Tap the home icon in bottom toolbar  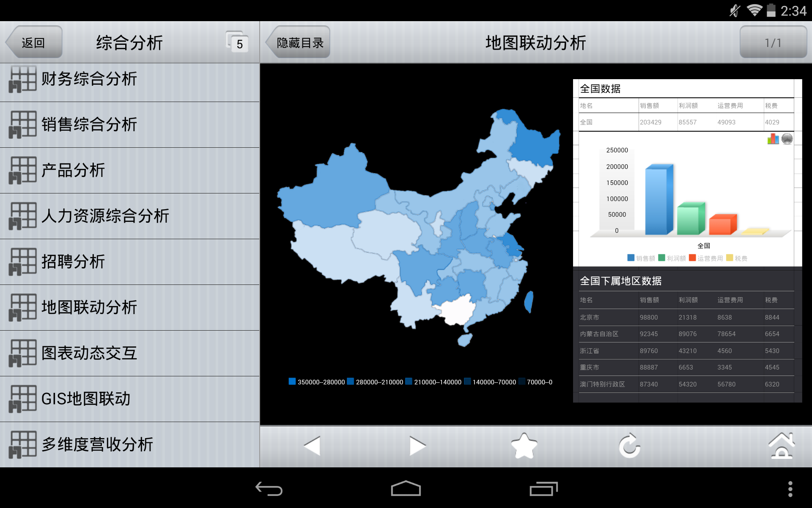pos(781,446)
